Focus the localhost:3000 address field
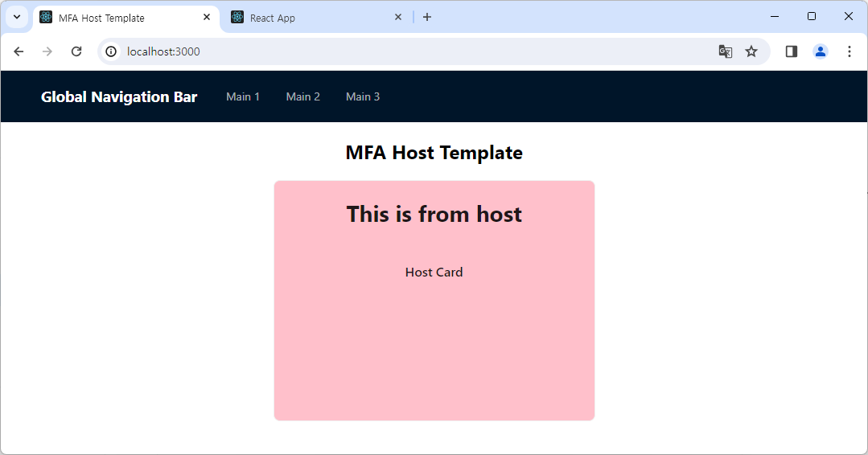This screenshot has width=868, height=455. [402, 51]
